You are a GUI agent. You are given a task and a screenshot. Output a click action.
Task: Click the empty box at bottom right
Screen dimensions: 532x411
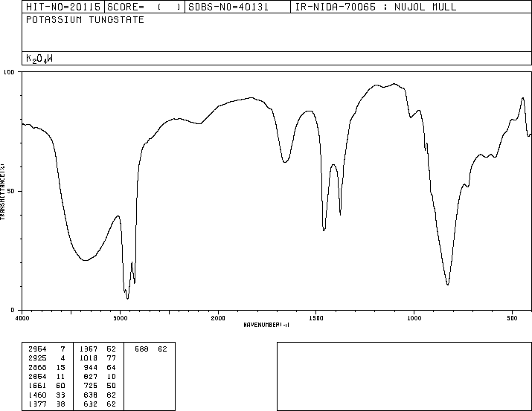405,376
